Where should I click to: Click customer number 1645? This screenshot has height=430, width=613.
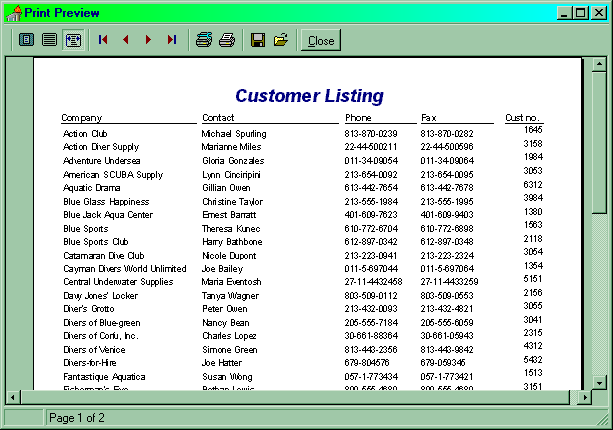point(533,130)
